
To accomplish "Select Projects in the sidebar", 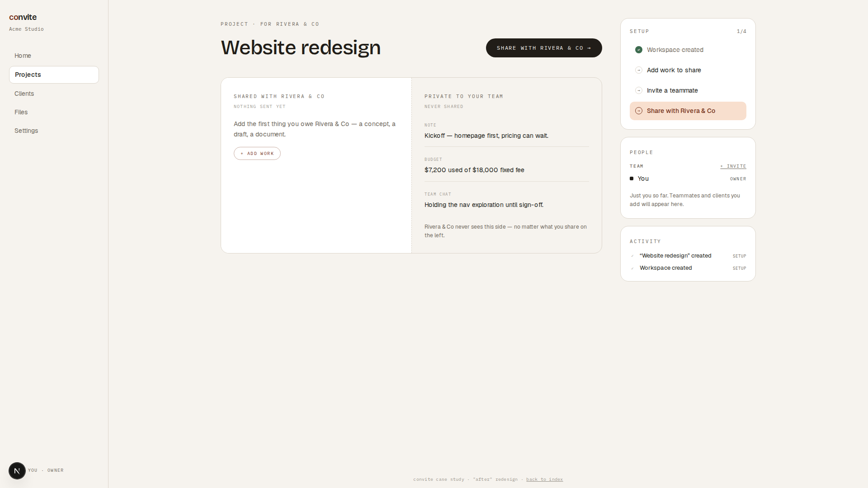I will click(54, 75).
